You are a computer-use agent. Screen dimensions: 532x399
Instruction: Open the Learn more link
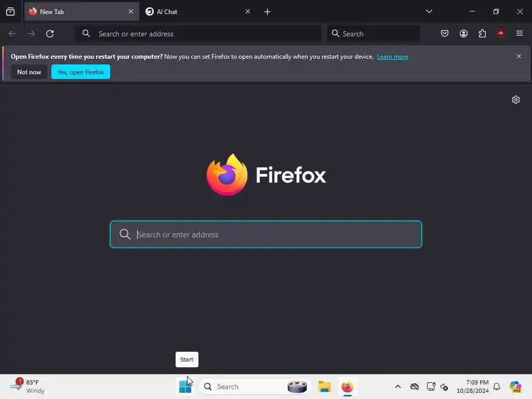coord(393,57)
